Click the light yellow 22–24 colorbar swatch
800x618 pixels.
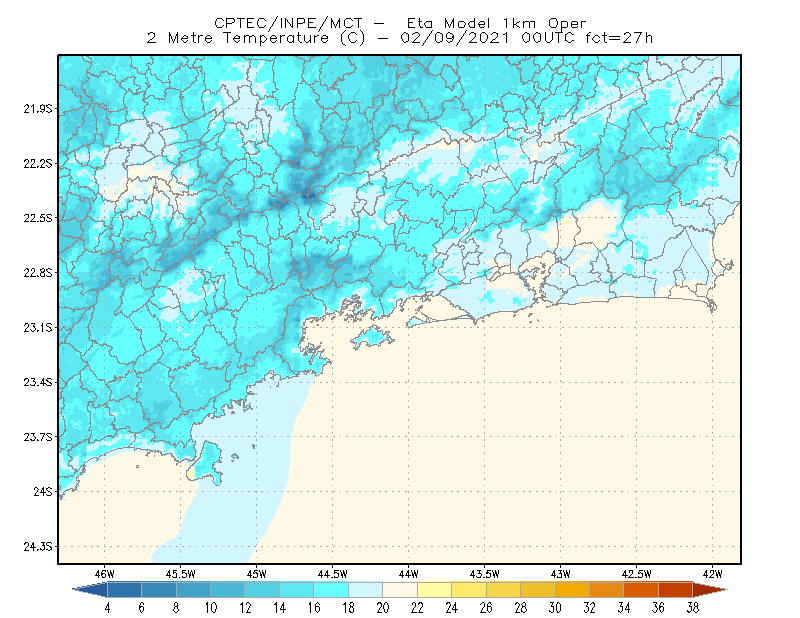pyautogui.click(x=435, y=590)
